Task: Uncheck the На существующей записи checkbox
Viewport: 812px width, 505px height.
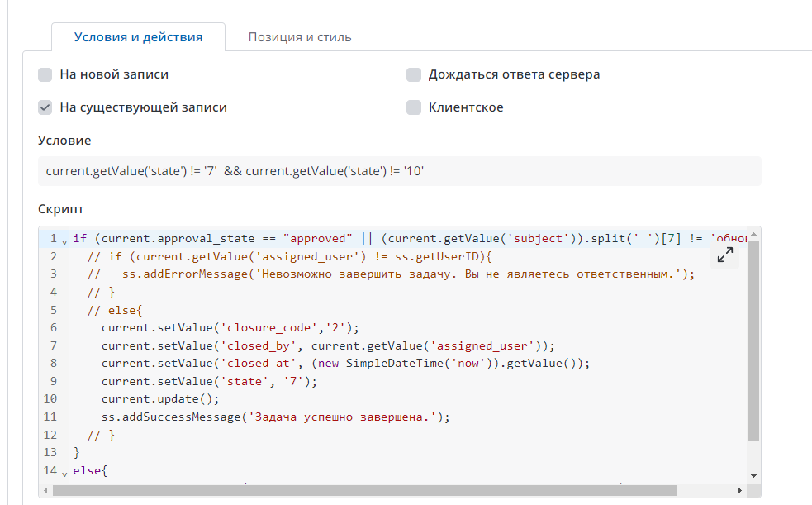Action: coord(45,107)
